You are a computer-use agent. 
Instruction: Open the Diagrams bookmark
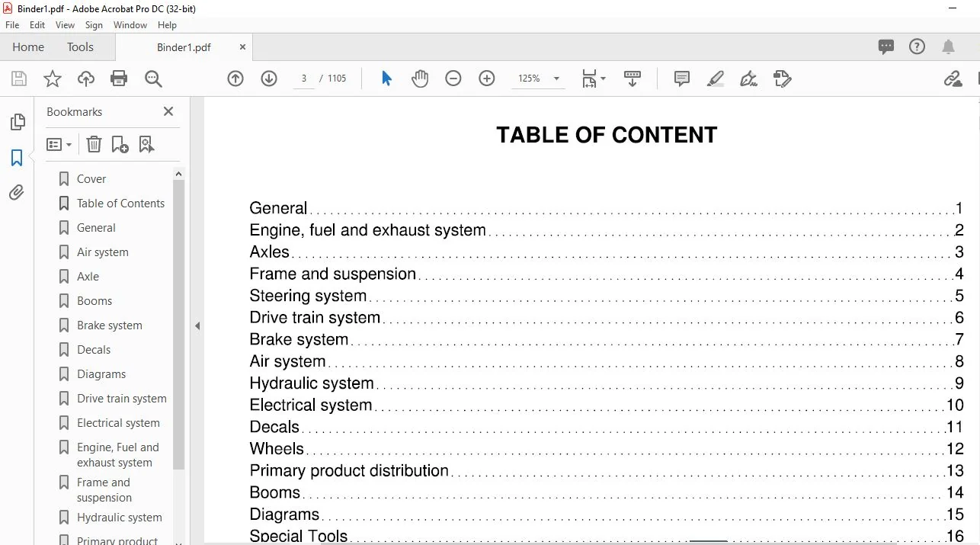pyautogui.click(x=101, y=374)
